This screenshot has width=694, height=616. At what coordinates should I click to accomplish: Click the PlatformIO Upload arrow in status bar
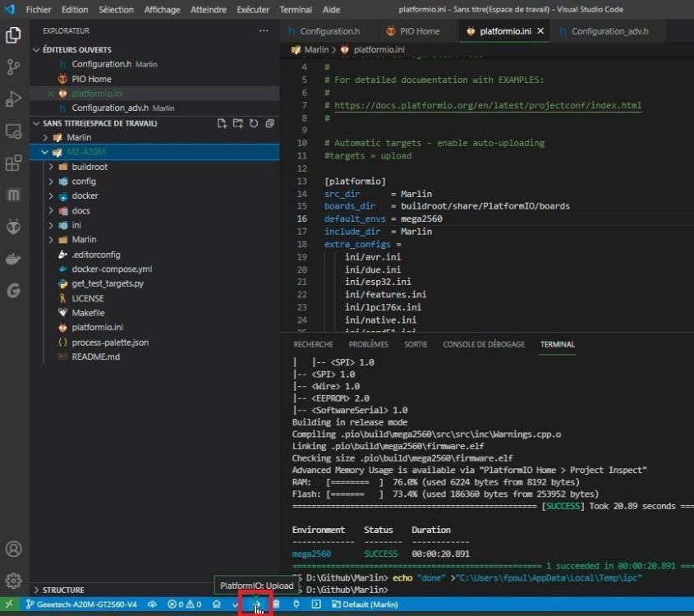(x=256, y=605)
